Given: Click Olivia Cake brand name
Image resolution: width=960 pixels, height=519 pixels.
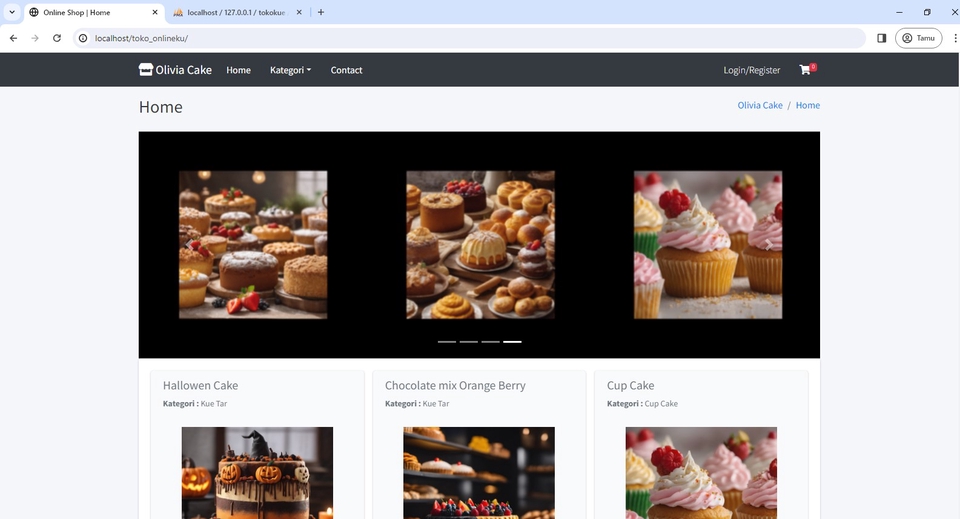Looking at the screenshot, I should [184, 70].
